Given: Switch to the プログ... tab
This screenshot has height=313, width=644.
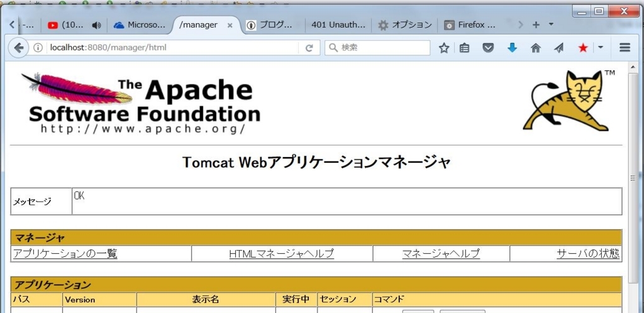Looking at the screenshot, I should pyautogui.click(x=271, y=25).
